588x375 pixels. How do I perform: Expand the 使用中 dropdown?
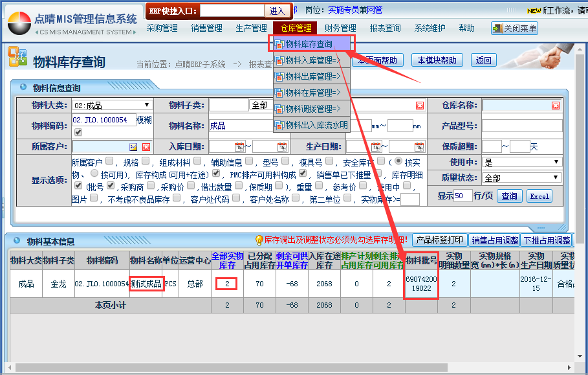coord(521,162)
